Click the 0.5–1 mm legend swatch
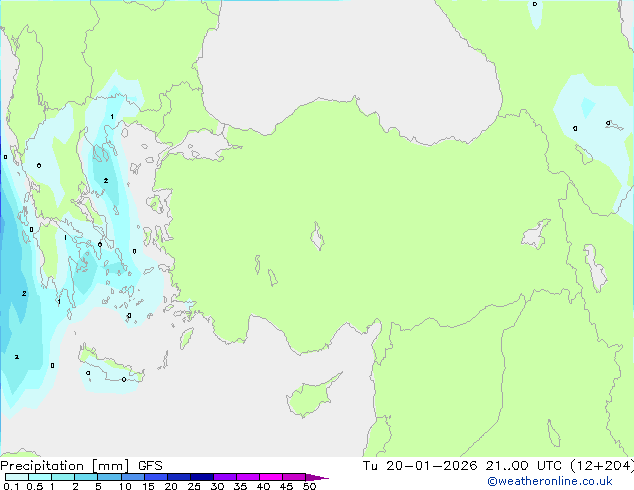Image resolution: width=634 pixels, height=490 pixels. pos(40,477)
